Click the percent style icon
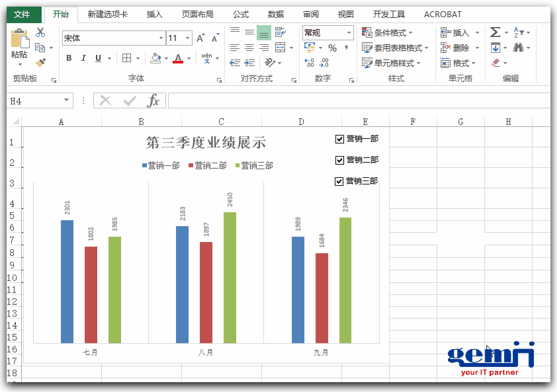 coord(332,48)
